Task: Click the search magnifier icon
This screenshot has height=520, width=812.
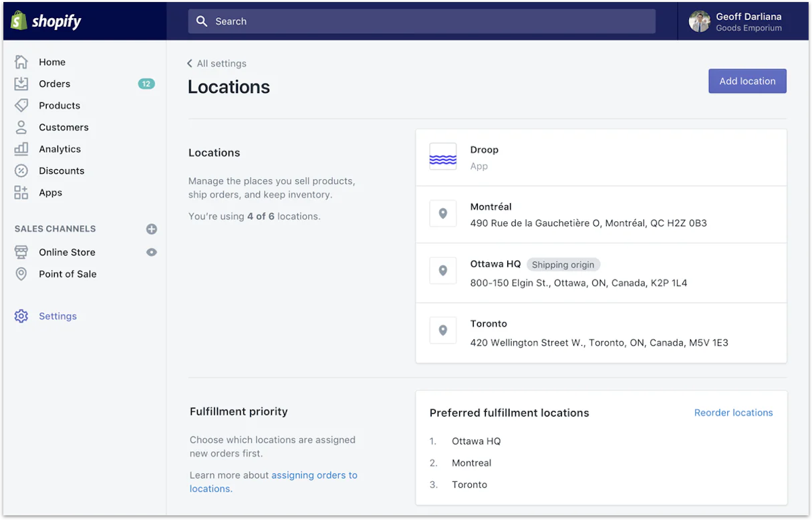Action: pos(202,21)
